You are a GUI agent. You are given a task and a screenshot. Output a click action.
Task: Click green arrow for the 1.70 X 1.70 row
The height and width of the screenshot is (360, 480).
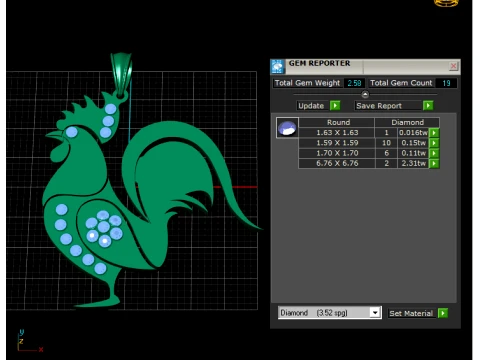434,153
